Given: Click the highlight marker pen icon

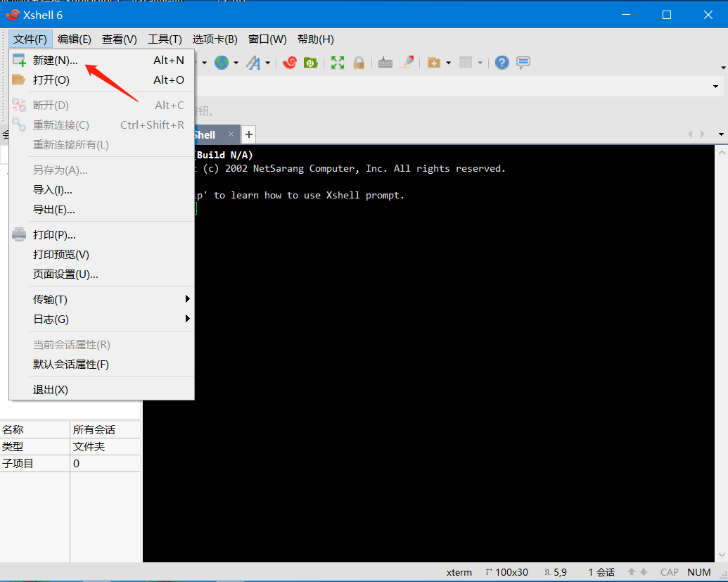Looking at the screenshot, I should 407,62.
